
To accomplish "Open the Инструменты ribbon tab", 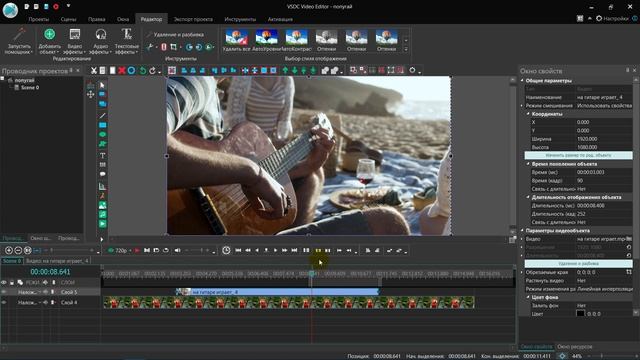I will tap(240, 19).
